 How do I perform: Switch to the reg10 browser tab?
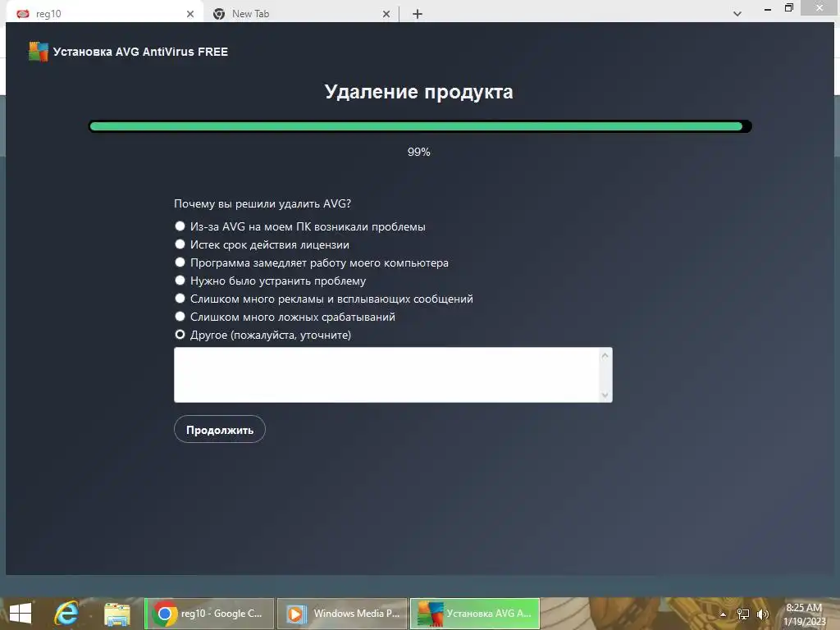click(x=105, y=14)
